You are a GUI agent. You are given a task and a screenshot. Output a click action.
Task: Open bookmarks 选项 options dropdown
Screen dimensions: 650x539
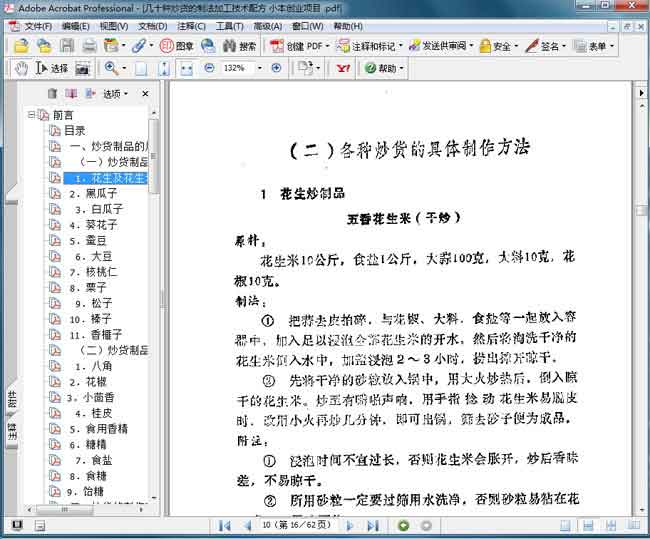pos(115,94)
